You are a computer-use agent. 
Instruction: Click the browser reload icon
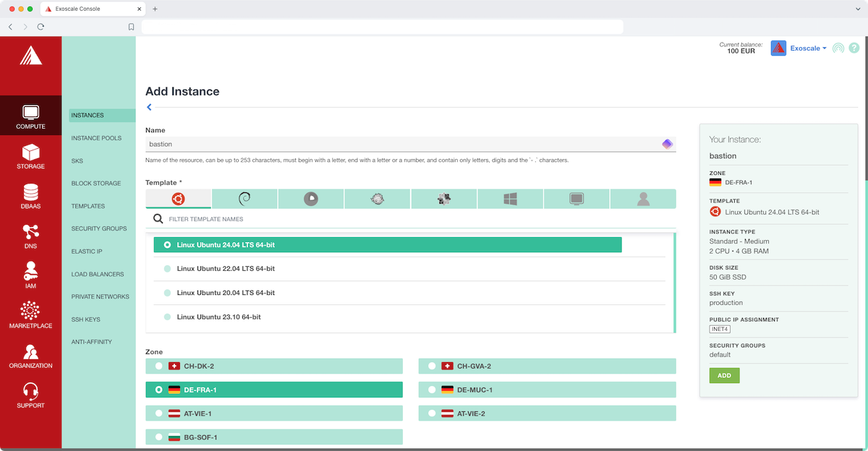click(x=41, y=27)
